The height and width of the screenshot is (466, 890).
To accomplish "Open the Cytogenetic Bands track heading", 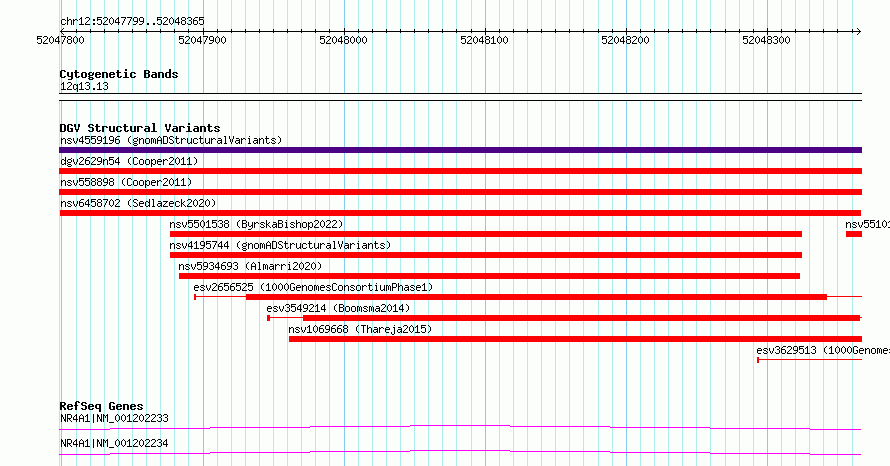I will pyautogui.click(x=119, y=74).
